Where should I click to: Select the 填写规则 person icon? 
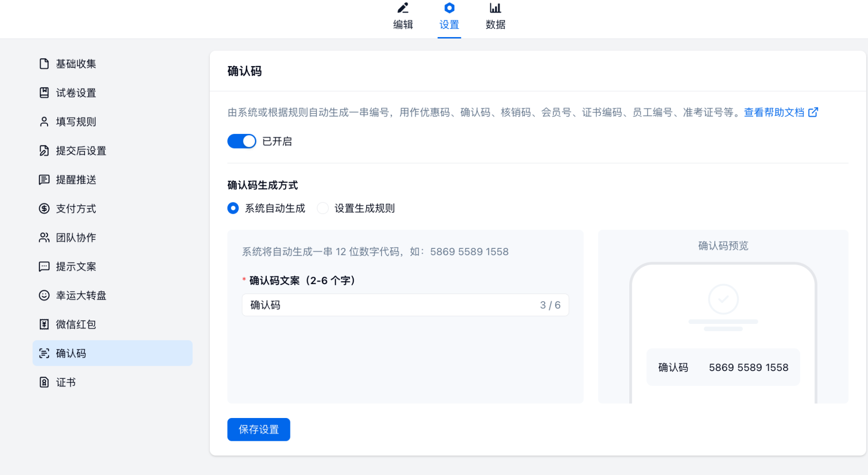point(44,122)
